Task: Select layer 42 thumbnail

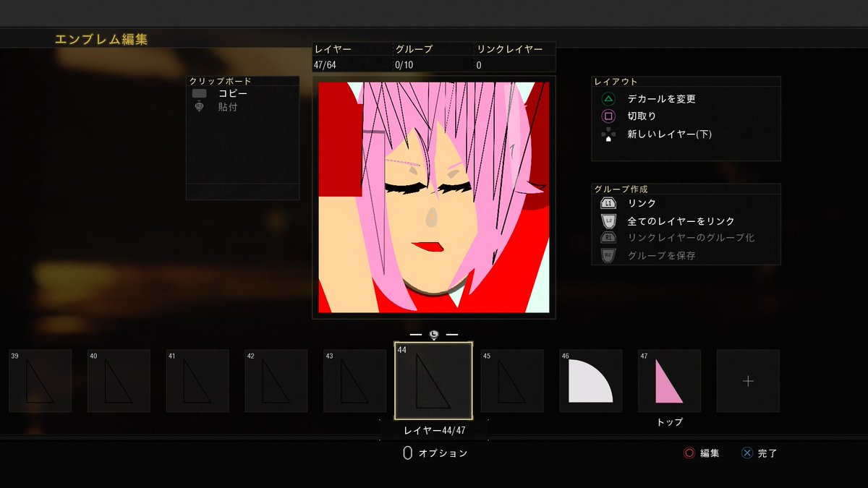Action: tap(276, 381)
